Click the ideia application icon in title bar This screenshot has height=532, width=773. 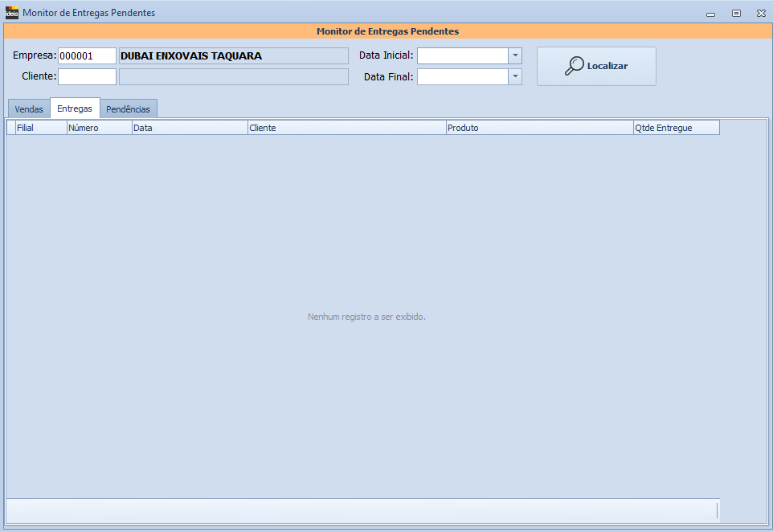(12, 13)
